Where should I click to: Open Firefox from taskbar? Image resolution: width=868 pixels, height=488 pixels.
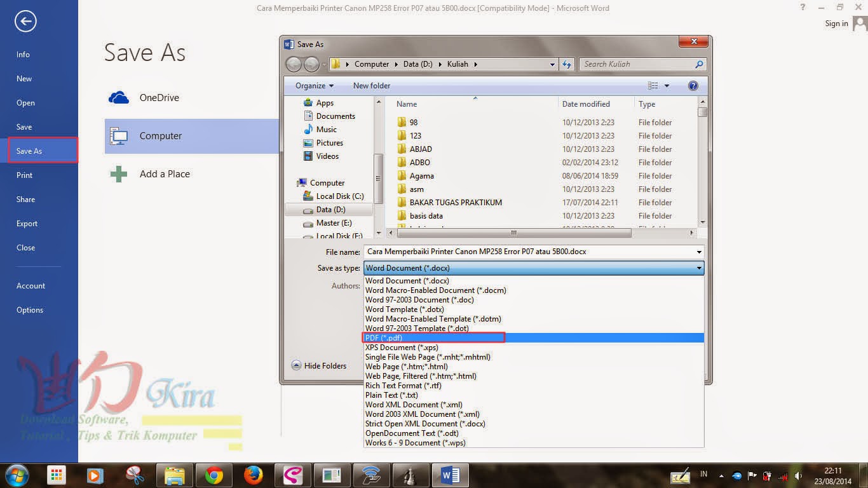pos(254,475)
